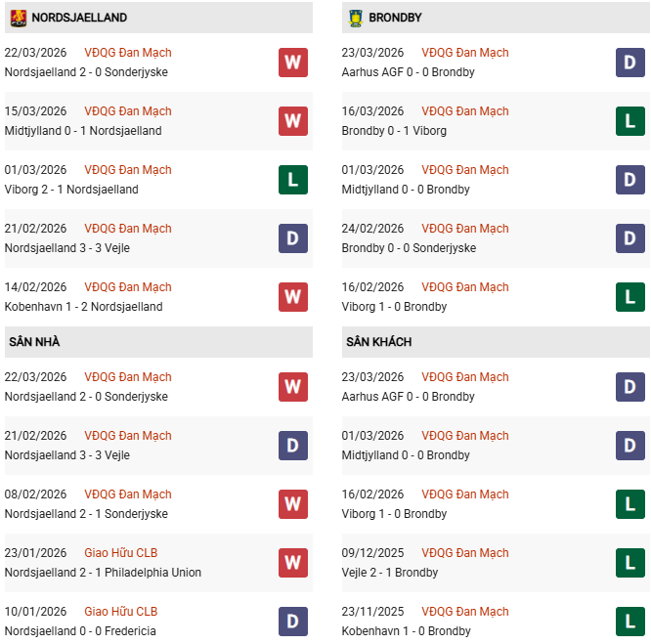Click D badge for Brondby 0-0 Sonderjyske
This screenshot has height=644, width=651.
coord(630,238)
